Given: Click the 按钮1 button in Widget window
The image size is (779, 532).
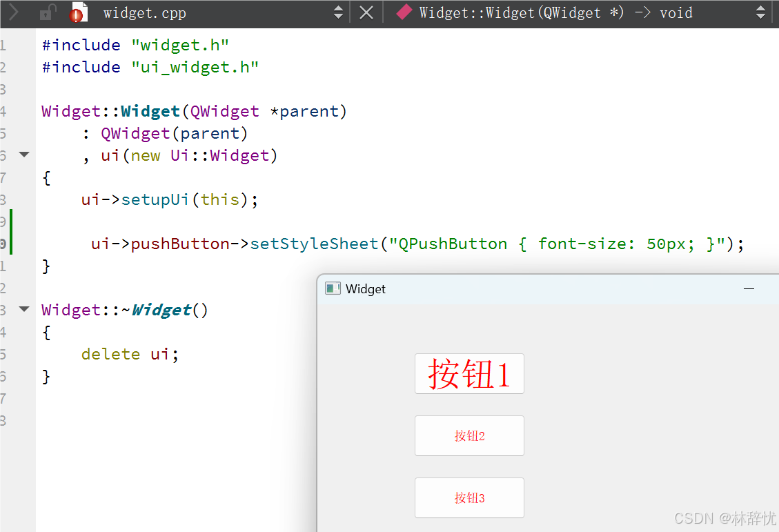Looking at the screenshot, I should 469,373.
